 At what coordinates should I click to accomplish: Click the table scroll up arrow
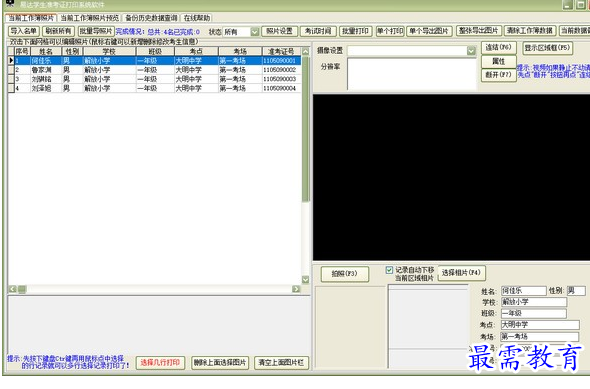click(306, 51)
